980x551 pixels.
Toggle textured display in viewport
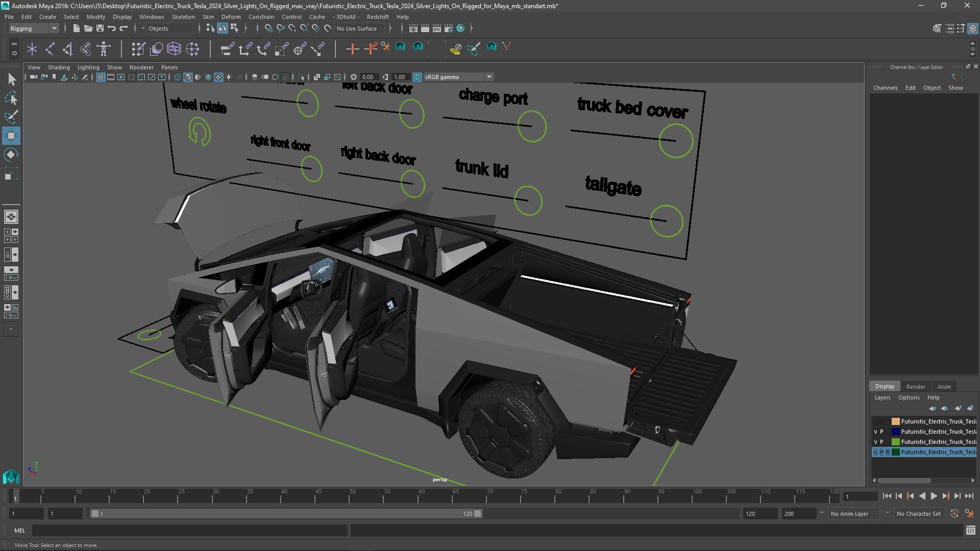point(218,77)
